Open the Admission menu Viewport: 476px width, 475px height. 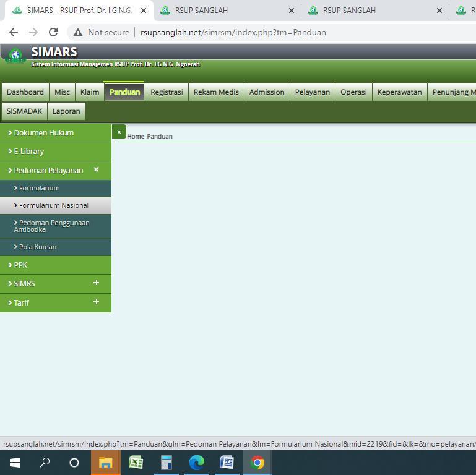(267, 92)
